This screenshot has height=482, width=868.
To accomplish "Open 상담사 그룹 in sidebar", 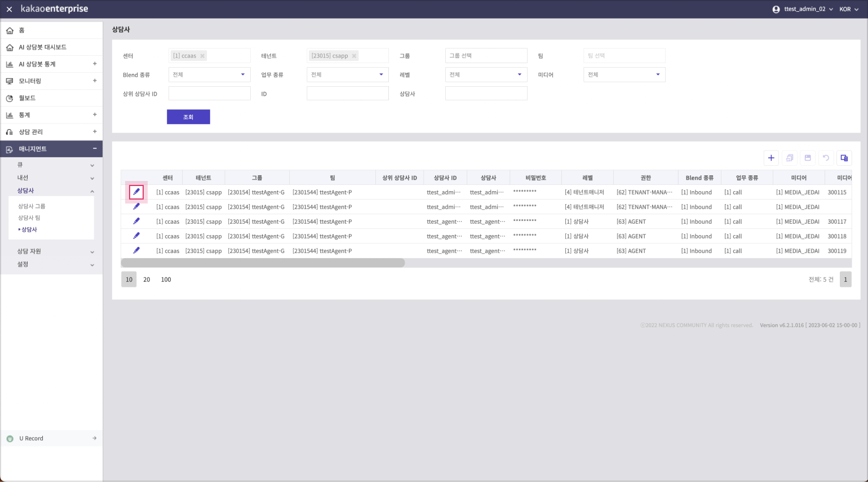I will [32, 206].
